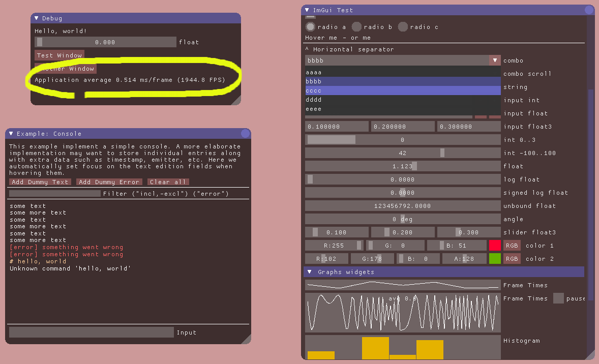This screenshot has height=364, width=599.
Task: Collapse the Example: Console window triangle
Action: pos(11,134)
